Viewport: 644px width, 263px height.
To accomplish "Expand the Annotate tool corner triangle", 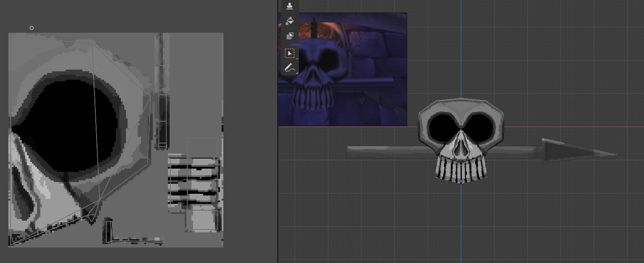I will pos(296,73).
